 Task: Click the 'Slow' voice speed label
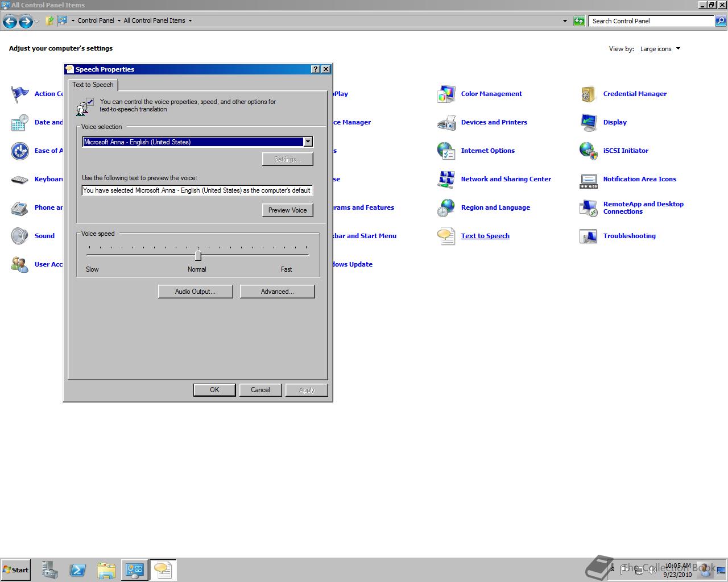92,269
